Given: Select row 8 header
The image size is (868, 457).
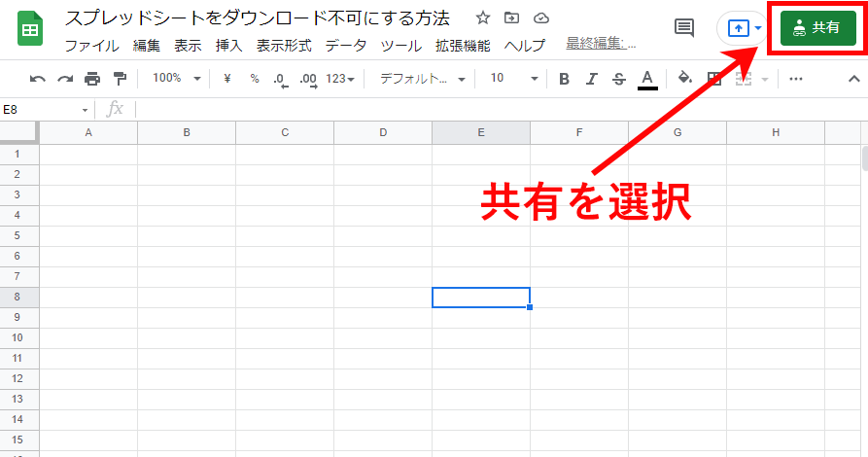Looking at the screenshot, I should point(19,297).
